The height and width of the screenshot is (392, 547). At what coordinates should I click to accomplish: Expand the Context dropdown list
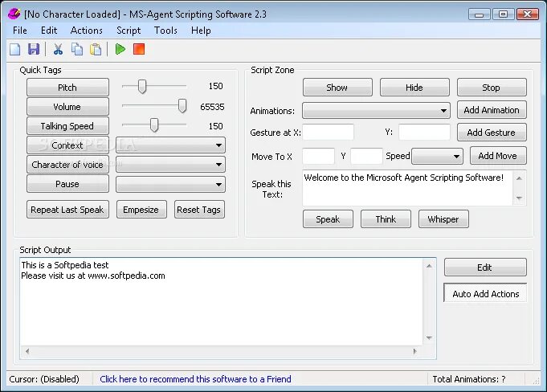click(x=170, y=145)
